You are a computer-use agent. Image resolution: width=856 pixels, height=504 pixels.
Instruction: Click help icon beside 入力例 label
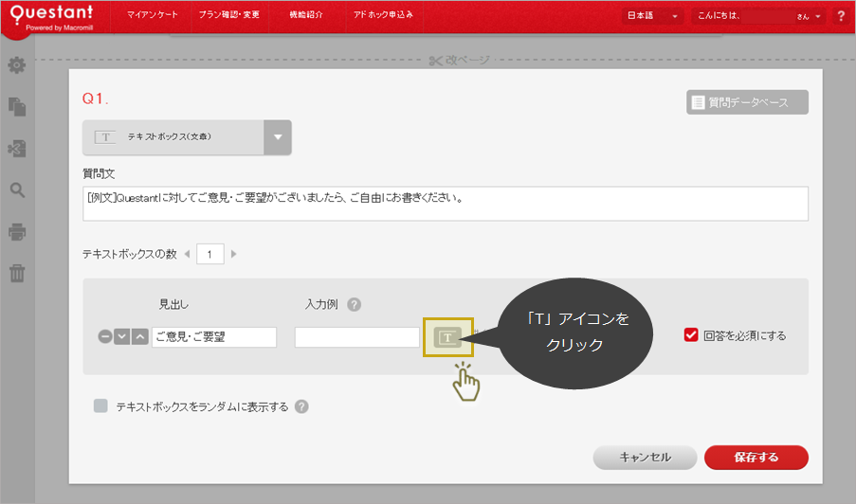coord(355,304)
